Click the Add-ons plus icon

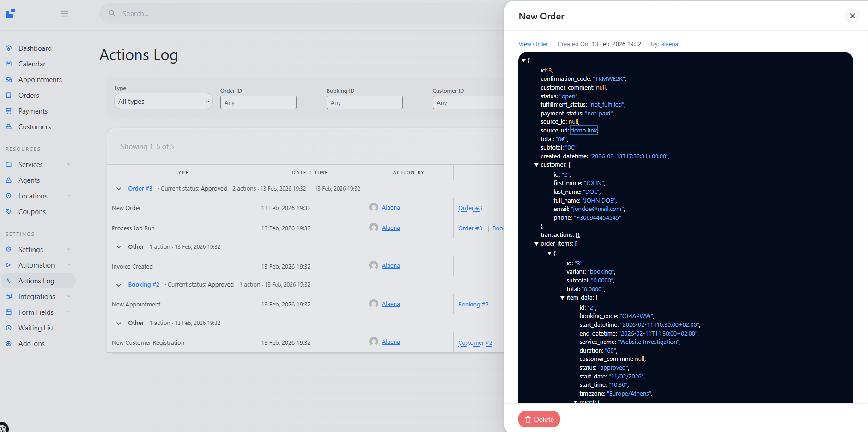pyautogui.click(x=9, y=344)
